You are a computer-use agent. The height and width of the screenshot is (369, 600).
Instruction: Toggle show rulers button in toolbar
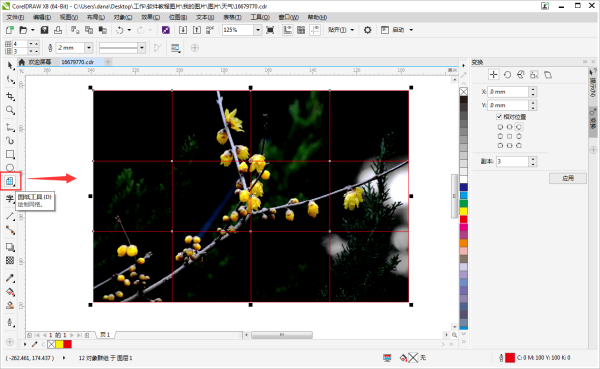[x=287, y=30]
